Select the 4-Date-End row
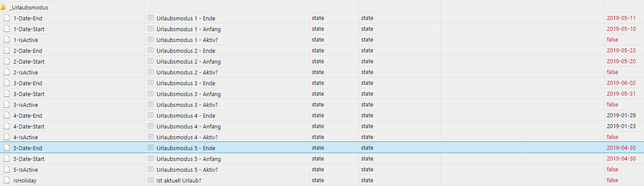644x186 pixels. coord(322,115)
